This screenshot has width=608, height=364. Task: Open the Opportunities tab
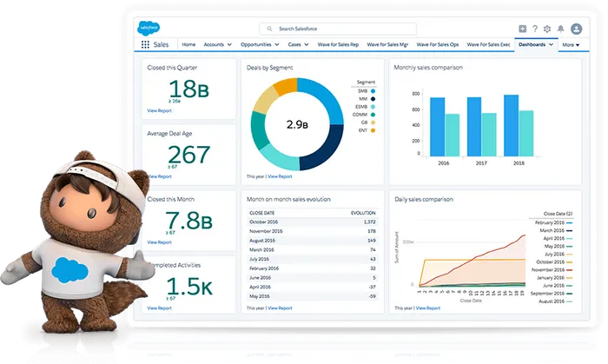(256, 44)
